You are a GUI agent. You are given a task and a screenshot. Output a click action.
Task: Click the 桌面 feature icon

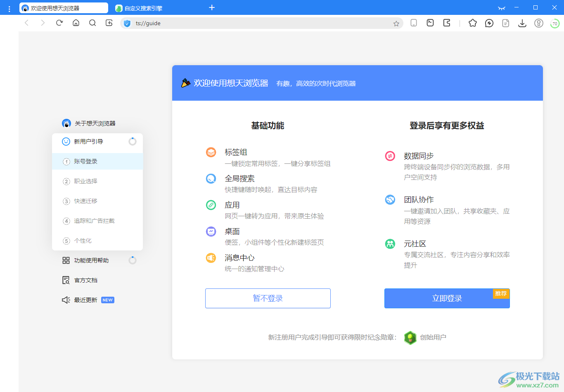pyautogui.click(x=211, y=231)
